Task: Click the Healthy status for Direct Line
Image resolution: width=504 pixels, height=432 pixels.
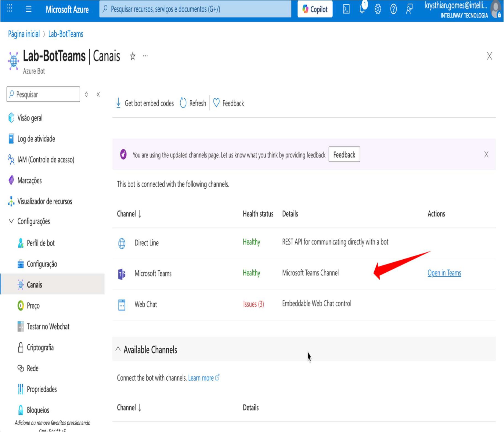Action: pyautogui.click(x=252, y=242)
